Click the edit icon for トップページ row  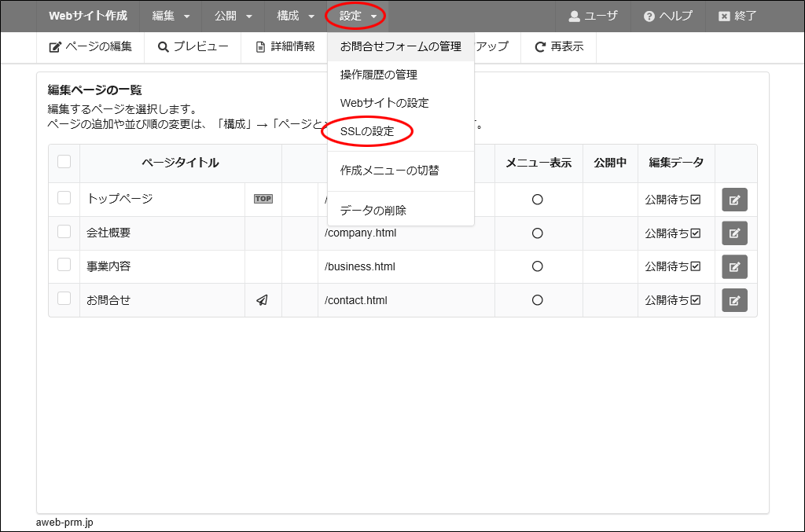[x=734, y=200]
